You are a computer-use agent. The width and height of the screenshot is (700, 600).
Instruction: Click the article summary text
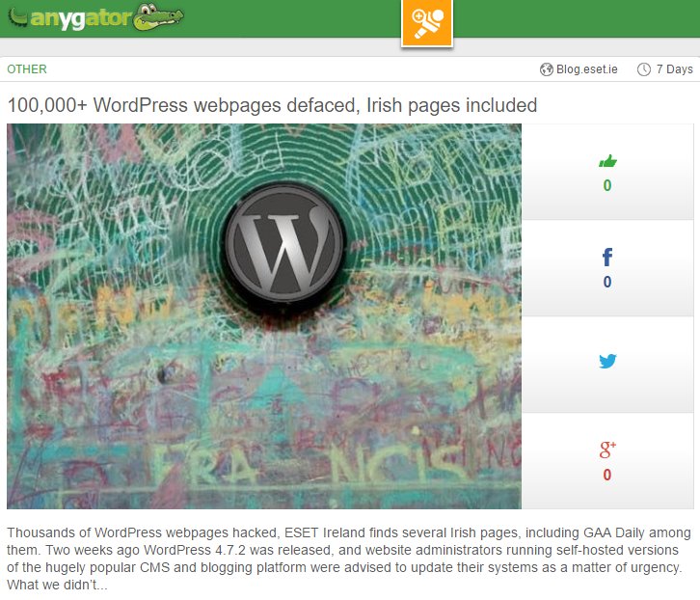pos(349,559)
